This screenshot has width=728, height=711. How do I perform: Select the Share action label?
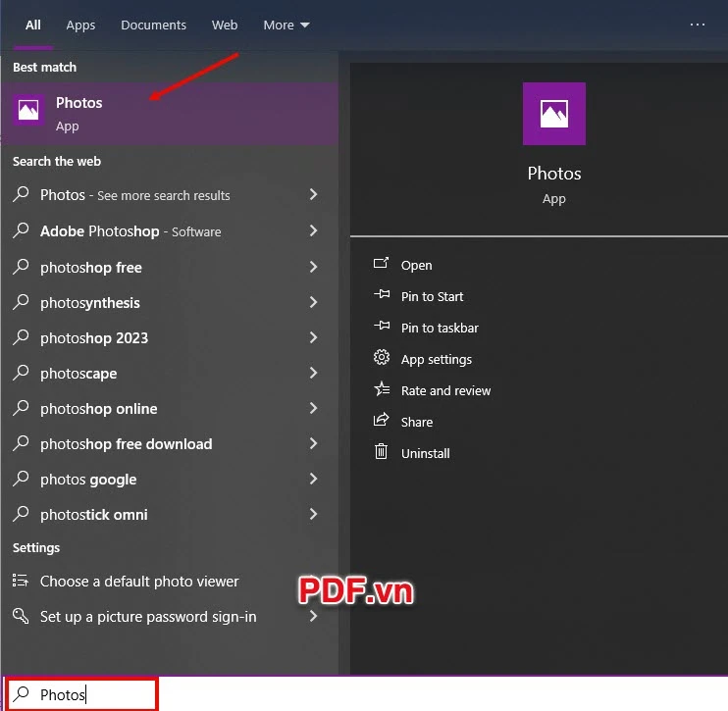coord(417,423)
